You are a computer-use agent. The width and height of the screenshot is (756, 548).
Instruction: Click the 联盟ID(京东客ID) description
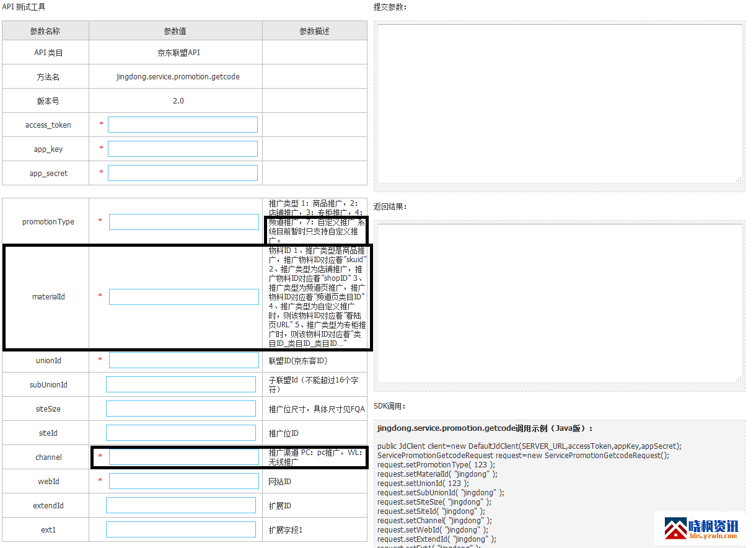tap(297, 361)
